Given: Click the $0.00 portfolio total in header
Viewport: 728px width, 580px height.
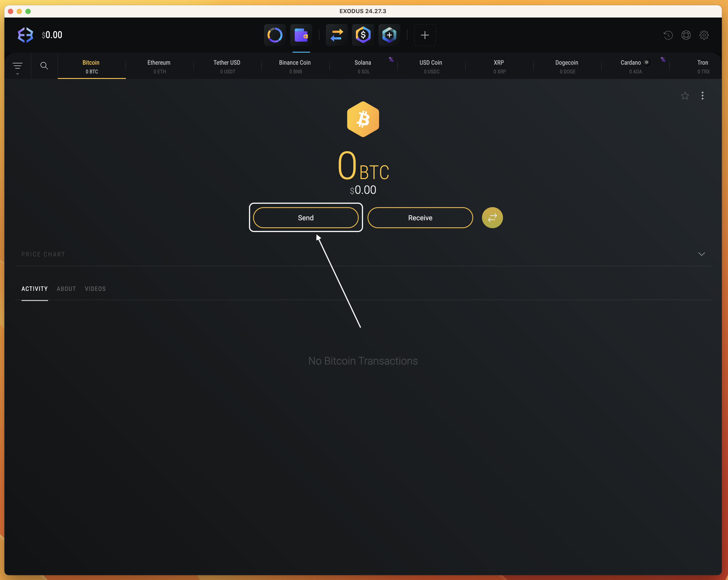Looking at the screenshot, I should [52, 35].
